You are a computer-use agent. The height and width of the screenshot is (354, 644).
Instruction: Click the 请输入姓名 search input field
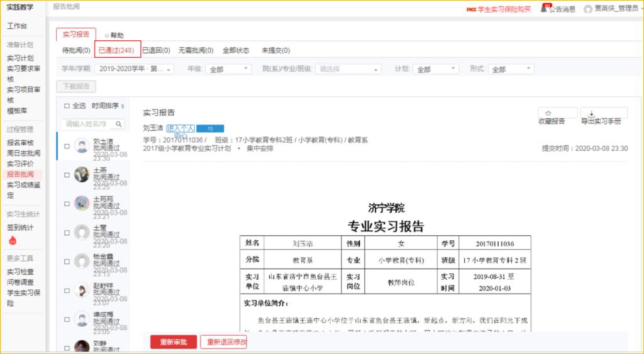87,124
